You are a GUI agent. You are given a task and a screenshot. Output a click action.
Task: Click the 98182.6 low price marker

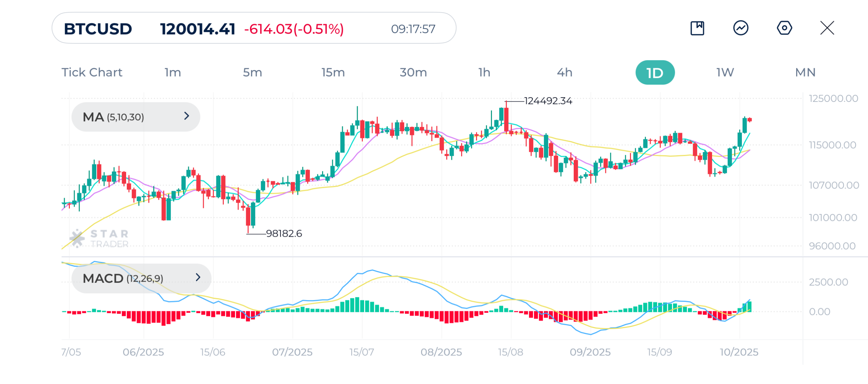(284, 234)
